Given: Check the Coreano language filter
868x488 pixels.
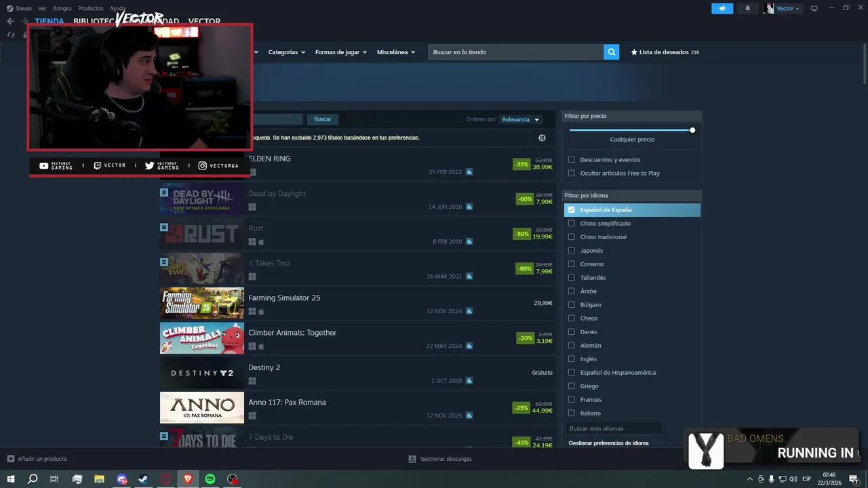Looking at the screenshot, I should 571,264.
